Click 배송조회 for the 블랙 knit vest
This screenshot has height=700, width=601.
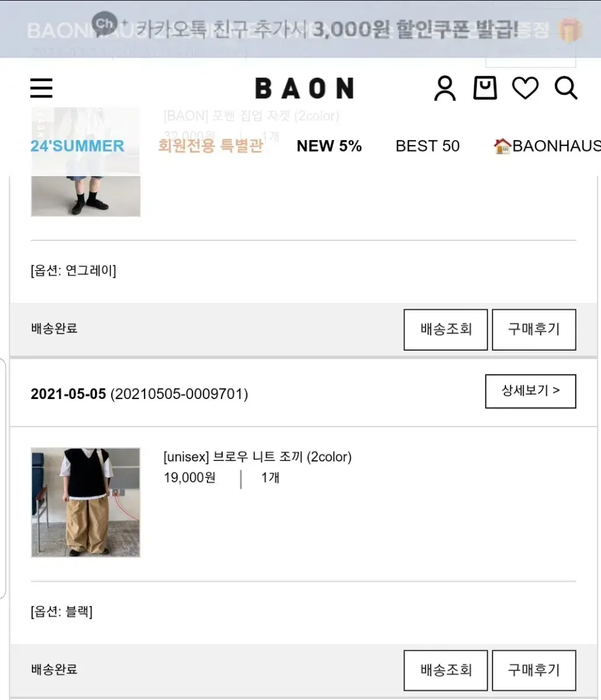click(x=446, y=671)
